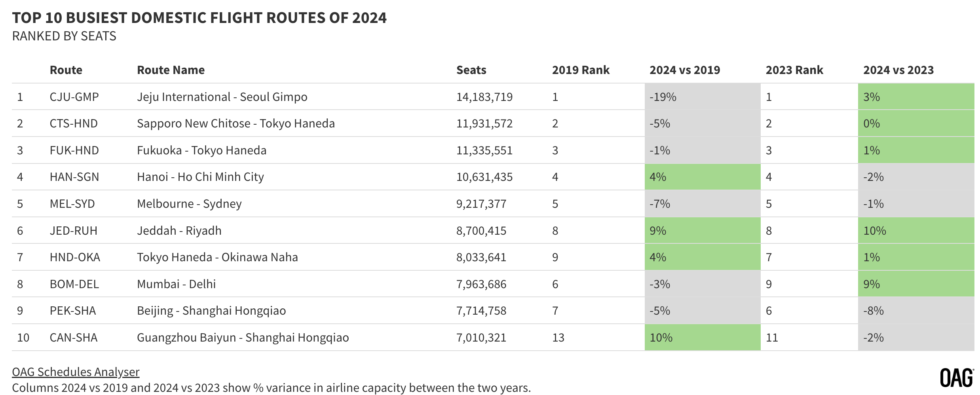This screenshot has height=395, width=980.
Task: Select the Top 10 Busiest Domestic Flight Routes title
Action: click(x=199, y=18)
